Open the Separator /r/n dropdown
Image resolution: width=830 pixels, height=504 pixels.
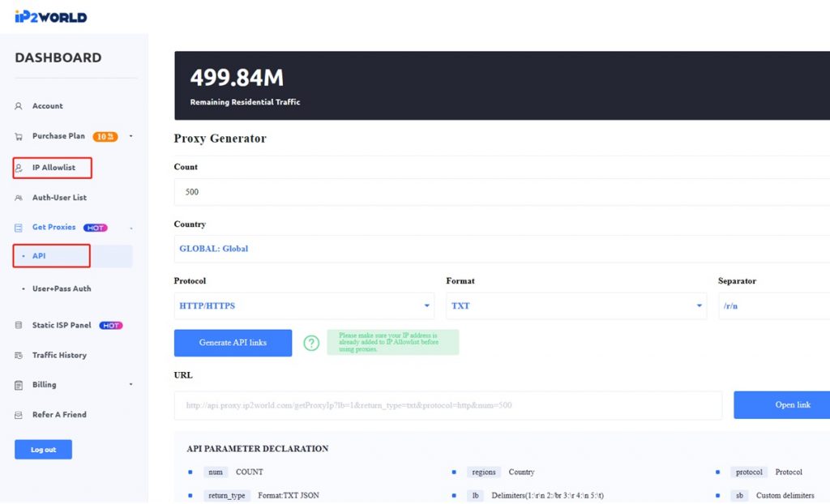[x=774, y=305]
